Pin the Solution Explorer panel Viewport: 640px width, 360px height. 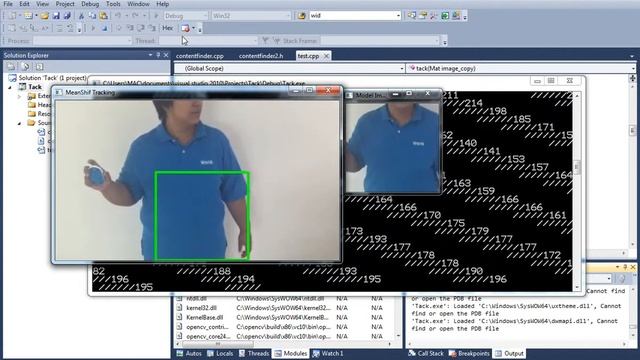158,55
